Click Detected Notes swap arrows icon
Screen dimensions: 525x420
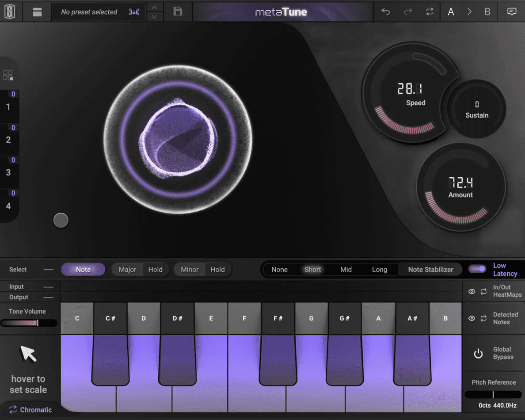click(x=483, y=318)
